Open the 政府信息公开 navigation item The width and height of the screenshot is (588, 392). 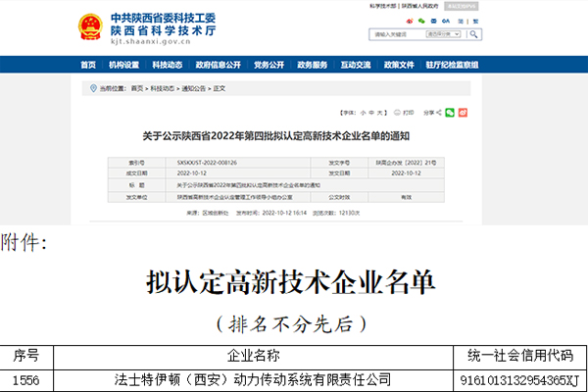click(217, 65)
